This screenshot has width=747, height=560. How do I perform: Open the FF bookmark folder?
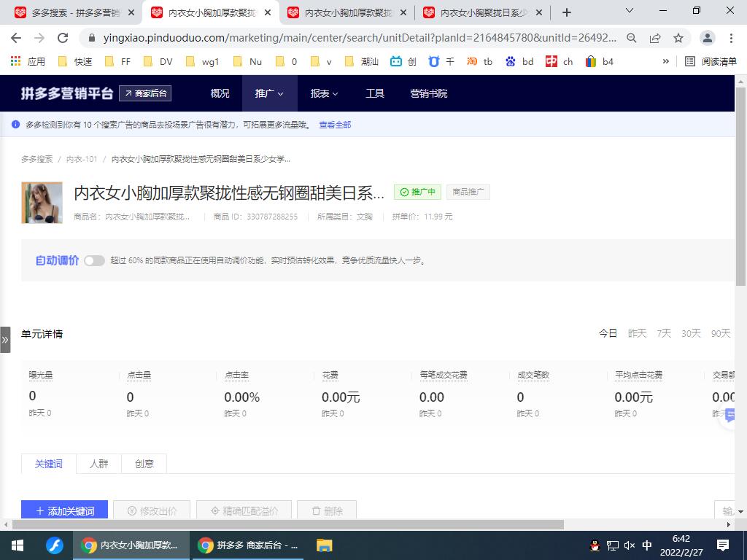[x=117, y=61]
